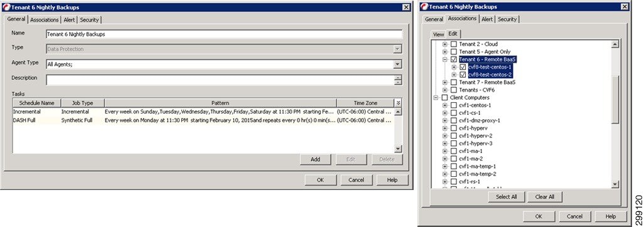Uncheck the cvf8-test-centos-1 checkbox
Screen dimensions: 644x227
[x=463, y=67]
